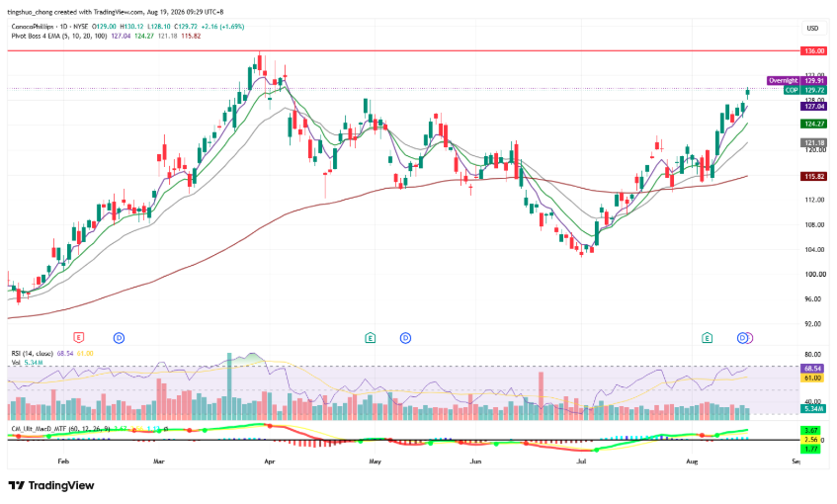Click the purple Overnight 129.91 price label

click(796, 81)
